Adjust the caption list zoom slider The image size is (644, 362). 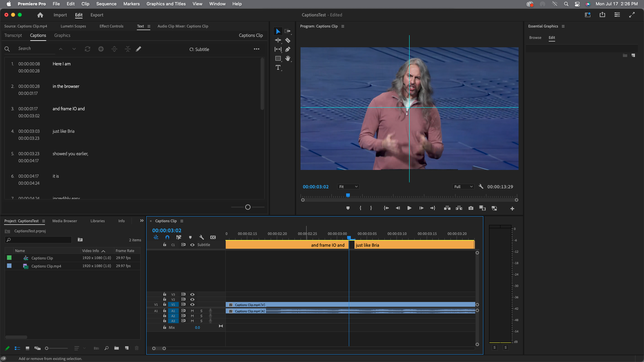tap(248, 207)
